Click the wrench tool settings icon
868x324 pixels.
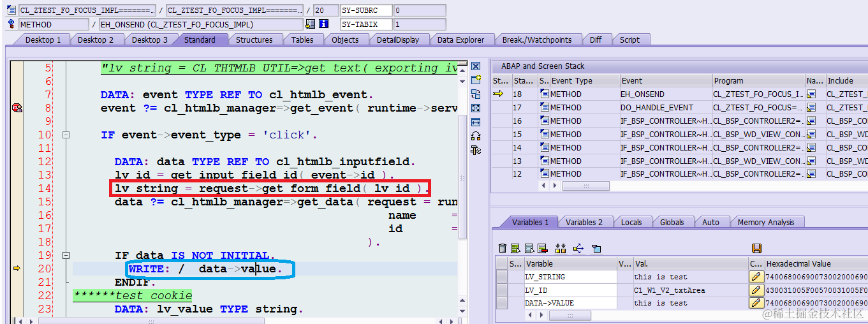[x=476, y=150]
